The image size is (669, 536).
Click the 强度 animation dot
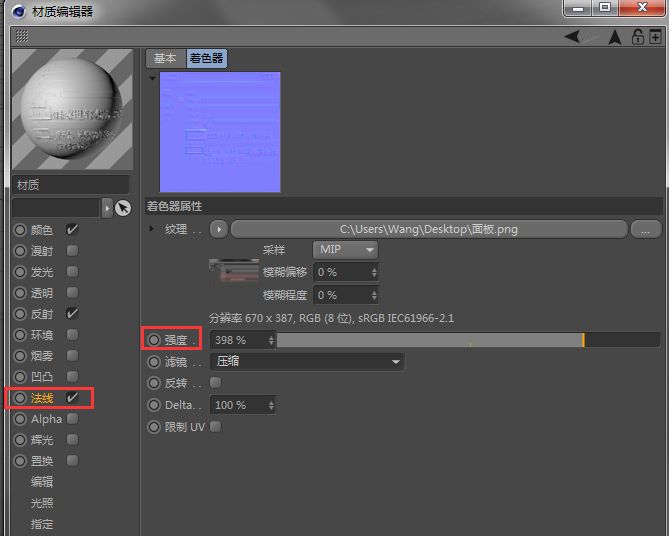coord(154,340)
